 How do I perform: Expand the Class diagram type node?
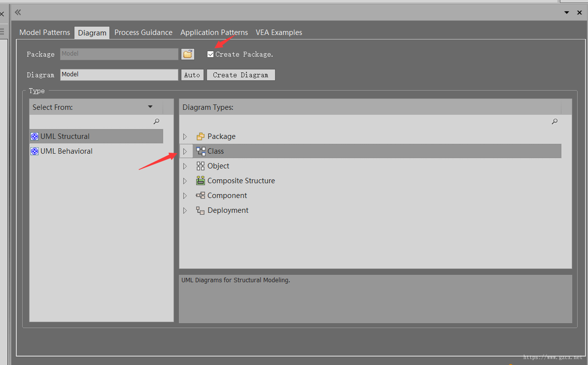(185, 151)
